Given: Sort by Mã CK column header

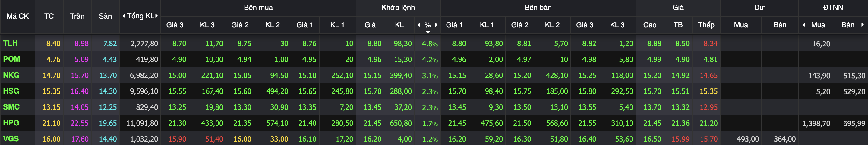Looking at the screenshot, I should point(17,16).
